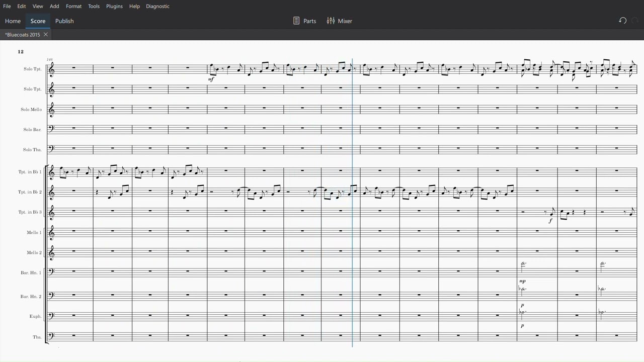Click the second Solo Tpt. staff label
The image size is (644, 362).
[33, 89]
